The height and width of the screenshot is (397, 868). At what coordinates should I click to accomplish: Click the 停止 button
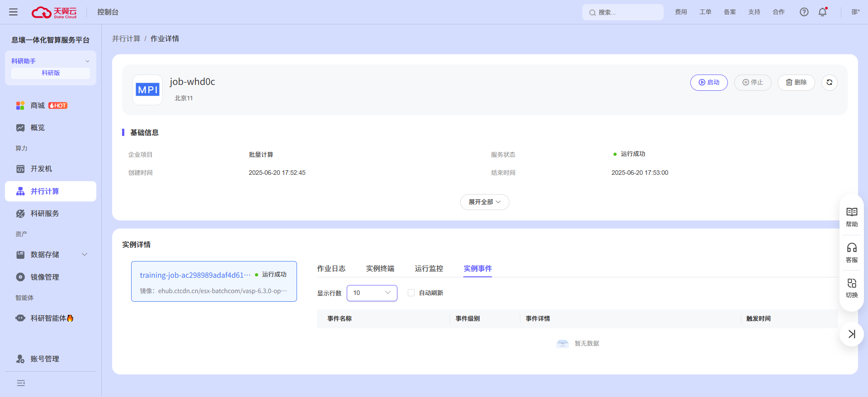point(753,83)
